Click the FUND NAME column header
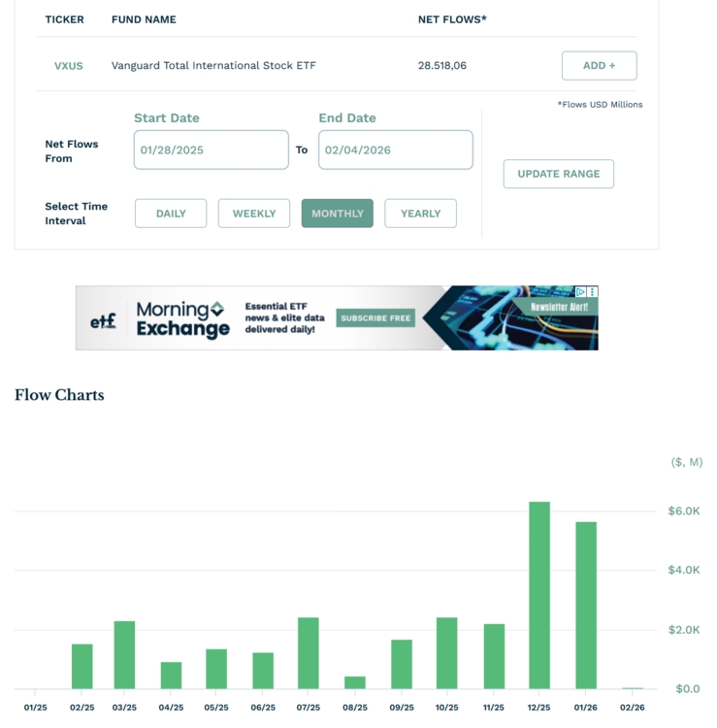The image size is (717, 728). 144,19
